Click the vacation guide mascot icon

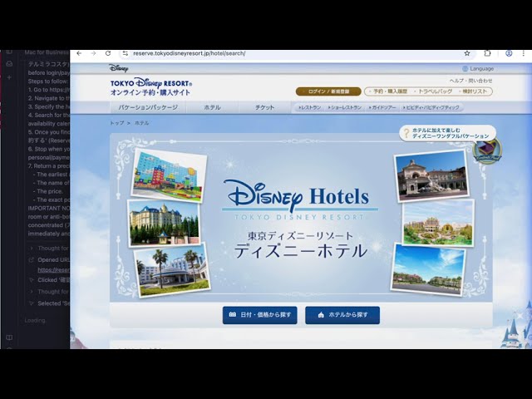coord(486,150)
